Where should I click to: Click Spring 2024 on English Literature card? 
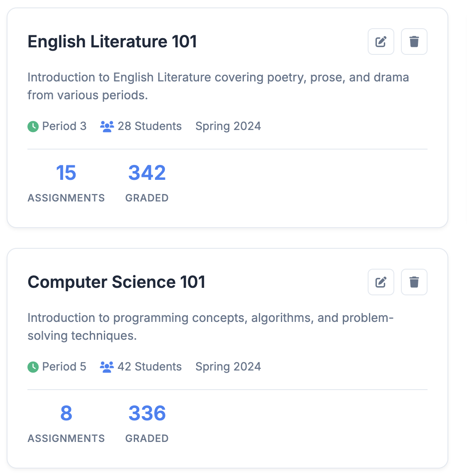point(228,126)
